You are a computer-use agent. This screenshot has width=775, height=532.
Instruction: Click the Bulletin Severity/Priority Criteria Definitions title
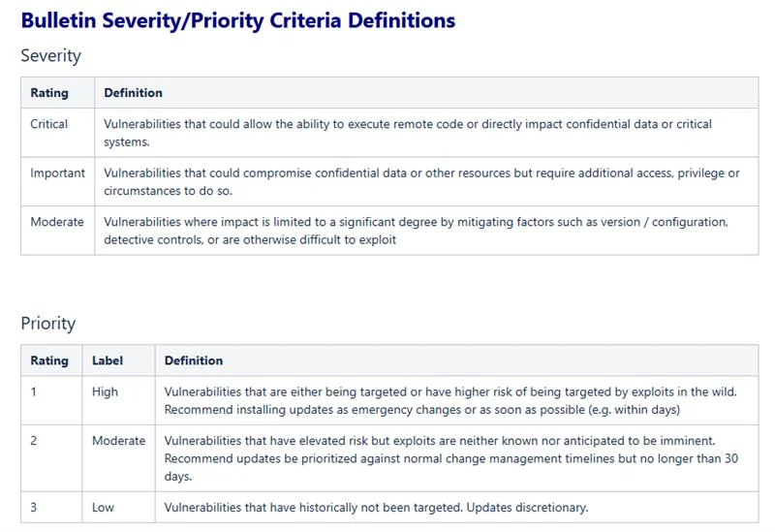238,20
